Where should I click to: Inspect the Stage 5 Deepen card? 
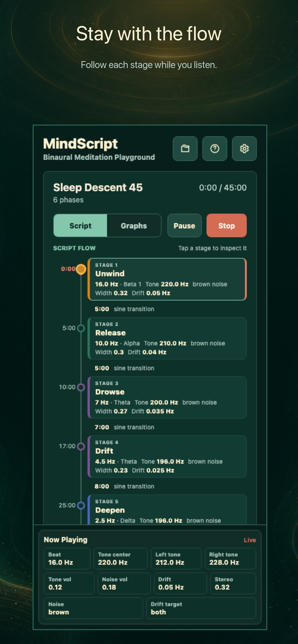click(167, 510)
